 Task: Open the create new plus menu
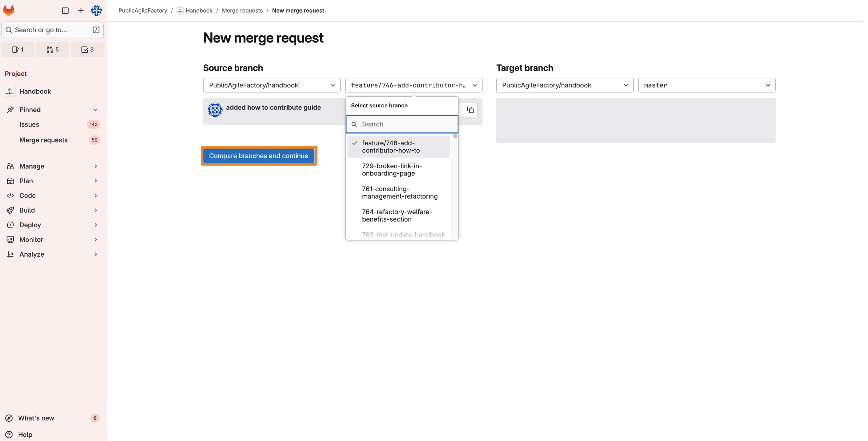(81, 11)
